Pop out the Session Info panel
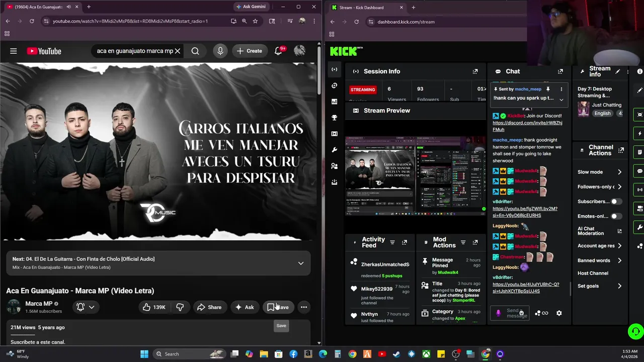The image size is (644, 362). 475,71
